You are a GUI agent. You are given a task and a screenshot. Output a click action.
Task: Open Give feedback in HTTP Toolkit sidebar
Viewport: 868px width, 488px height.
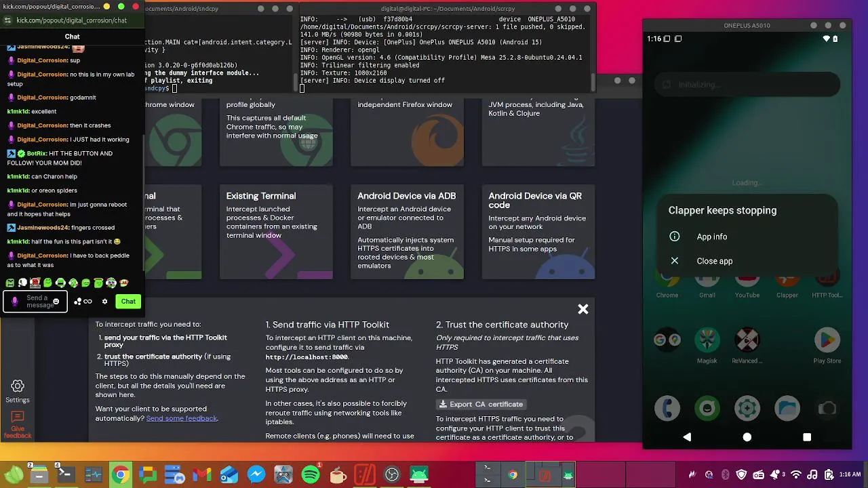point(18,424)
